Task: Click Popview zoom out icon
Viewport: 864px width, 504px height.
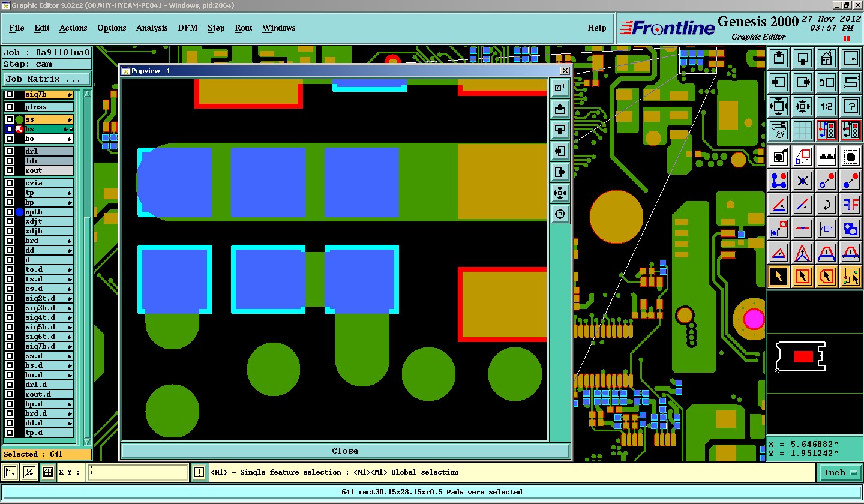Action: point(560,214)
